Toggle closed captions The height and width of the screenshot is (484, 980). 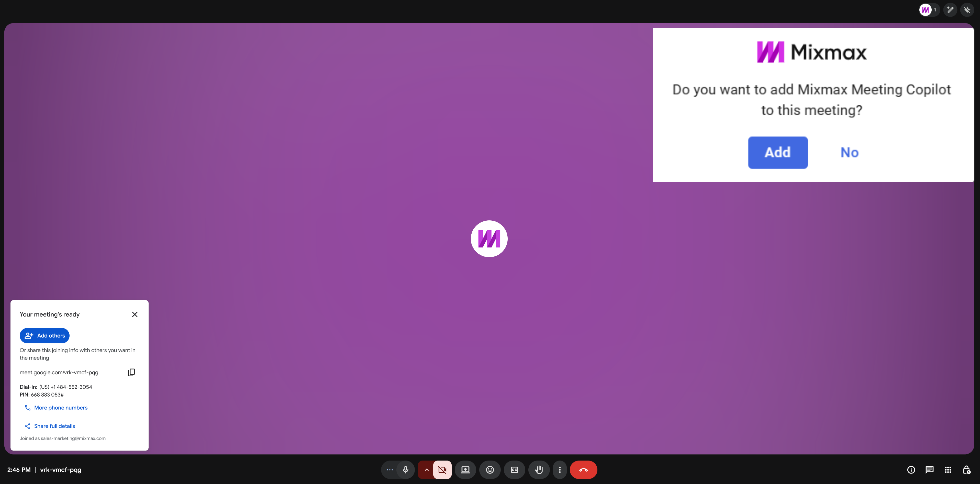514,469
